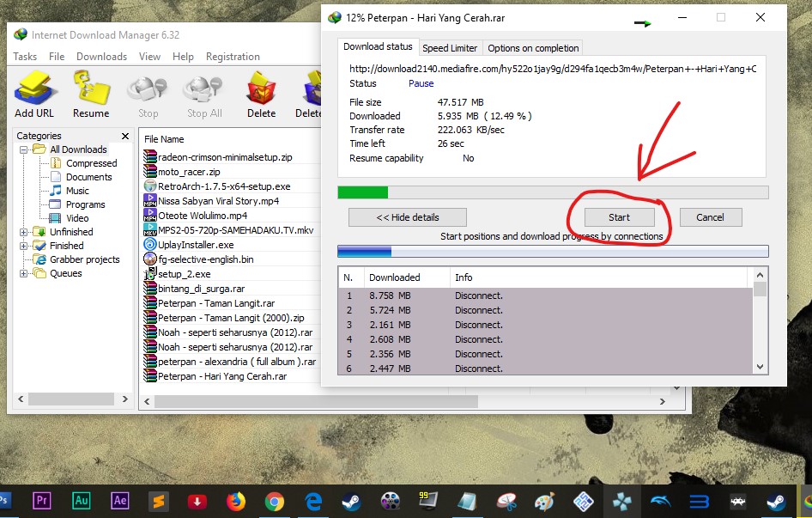The image size is (812, 518).
Task: Open the Registration menu
Action: (233, 57)
